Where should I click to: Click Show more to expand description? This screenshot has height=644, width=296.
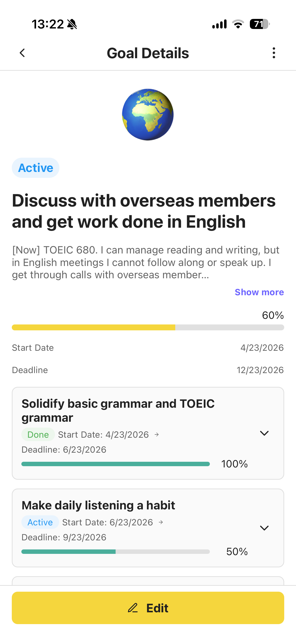click(x=259, y=292)
